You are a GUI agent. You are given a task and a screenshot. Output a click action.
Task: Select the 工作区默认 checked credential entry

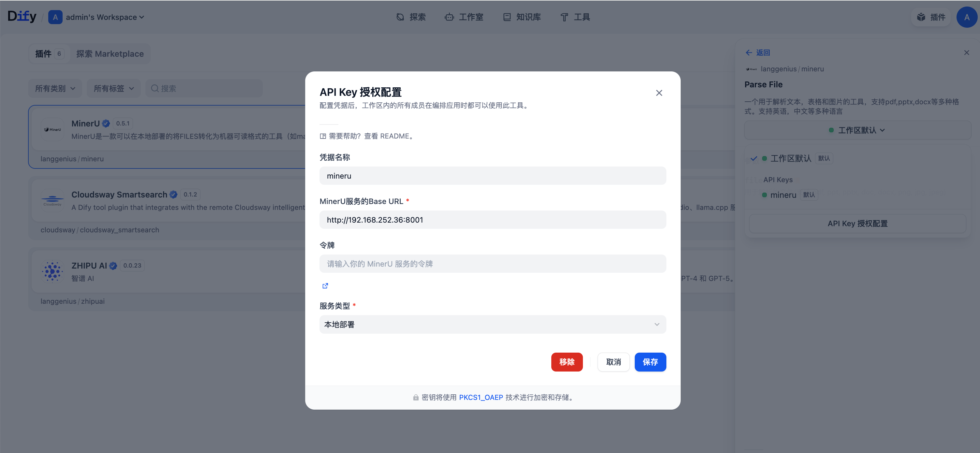coord(791,159)
